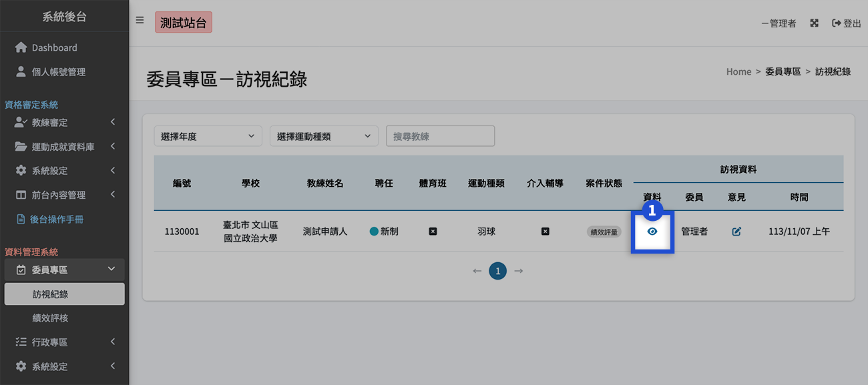Select 績效評核 in the sidebar
The width and height of the screenshot is (868, 385).
(50, 318)
